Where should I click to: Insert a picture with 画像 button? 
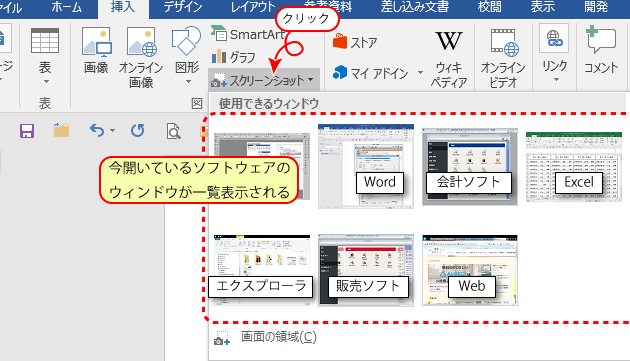click(x=96, y=51)
